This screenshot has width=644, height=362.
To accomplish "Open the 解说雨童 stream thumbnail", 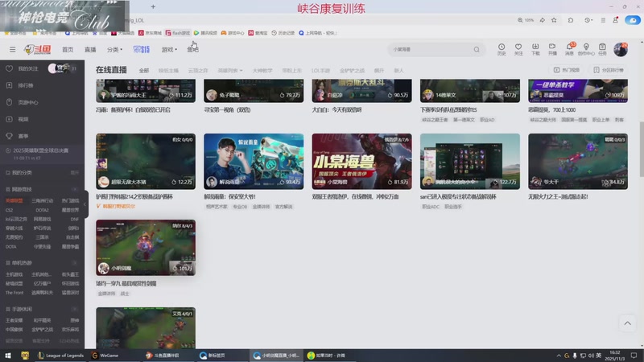I will [x=254, y=162].
